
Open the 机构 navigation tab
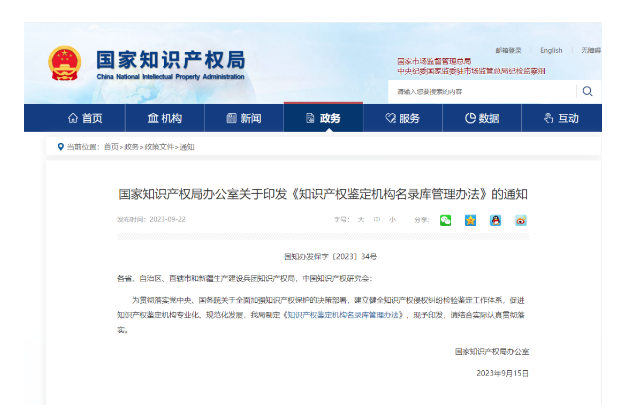tap(165, 118)
